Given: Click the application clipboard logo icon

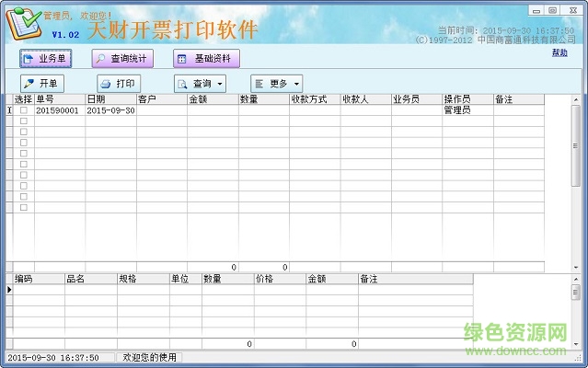Looking at the screenshot, I should (23, 23).
